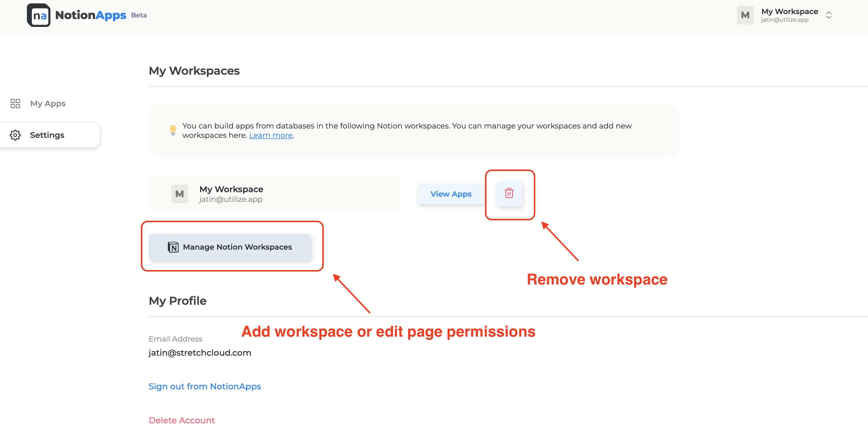Select the My Workspace row card
Image resolution: width=868 pixels, height=433 pixels.
click(274, 194)
